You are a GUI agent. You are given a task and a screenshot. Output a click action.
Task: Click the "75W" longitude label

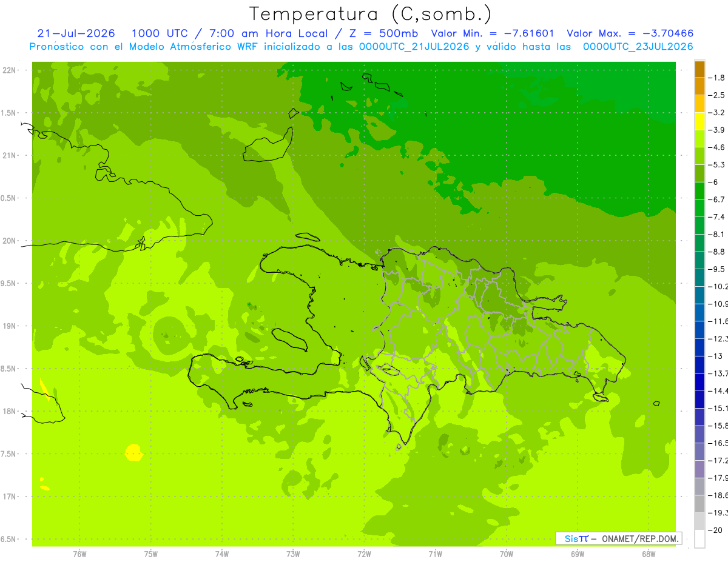point(151,554)
